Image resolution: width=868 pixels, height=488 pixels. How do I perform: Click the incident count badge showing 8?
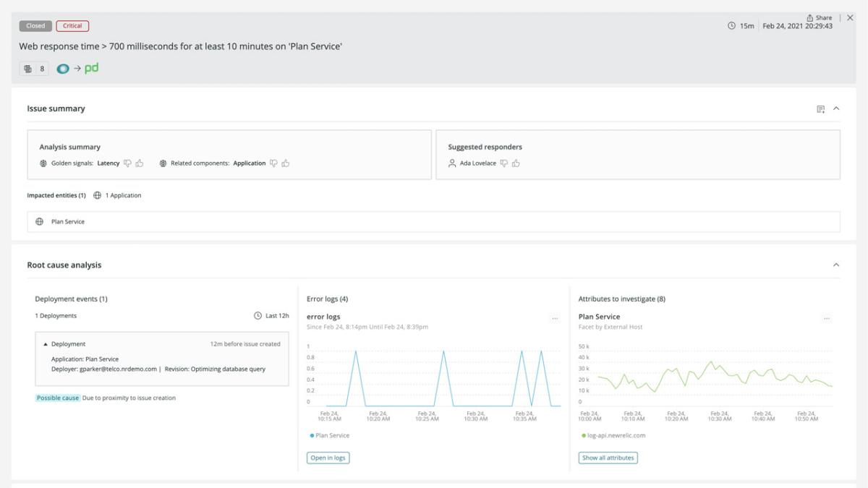coord(34,69)
